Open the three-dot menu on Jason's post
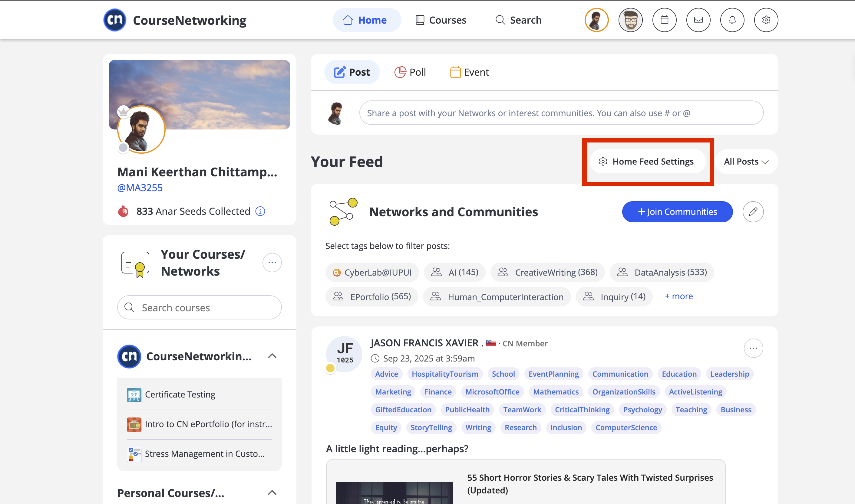 coord(753,348)
